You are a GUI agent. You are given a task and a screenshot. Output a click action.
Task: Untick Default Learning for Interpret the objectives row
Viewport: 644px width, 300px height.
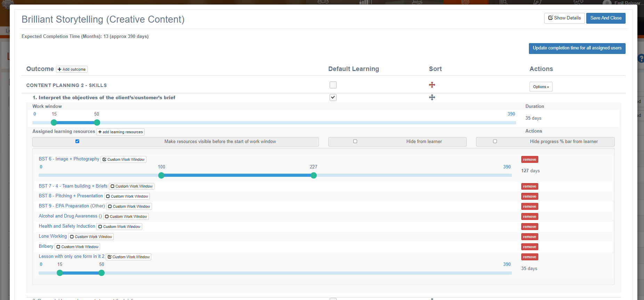[333, 97]
